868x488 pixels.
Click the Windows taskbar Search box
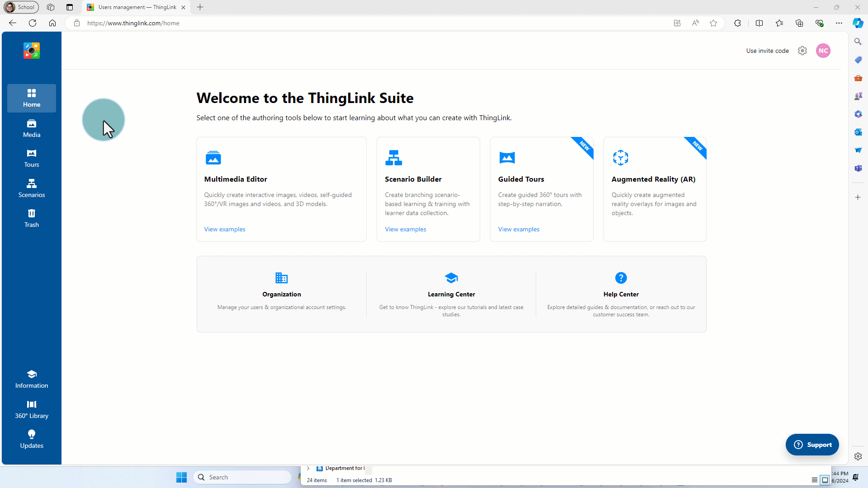(x=242, y=477)
